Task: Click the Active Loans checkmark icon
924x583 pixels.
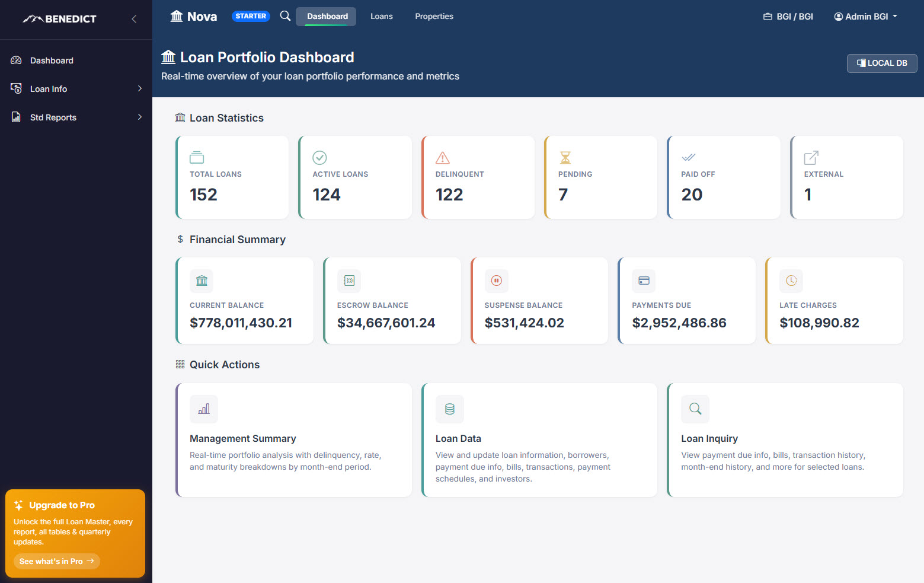Action: pyautogui.click(x=319, y=157)
